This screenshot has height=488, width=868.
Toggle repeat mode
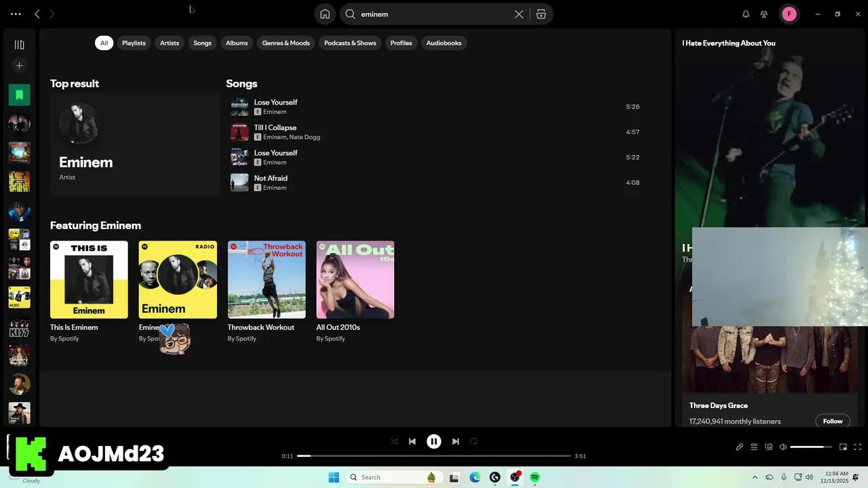coord(474,441)
